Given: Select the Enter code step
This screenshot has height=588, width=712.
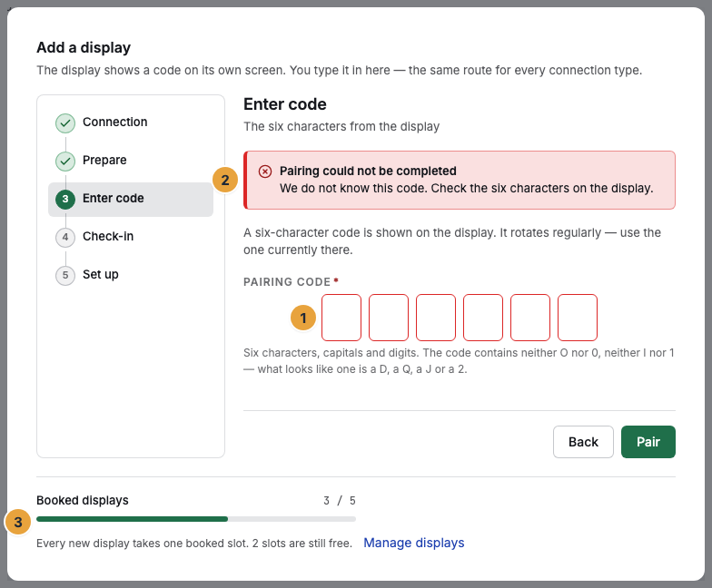Looking at the screenshot, I should (x=131, y=200).
